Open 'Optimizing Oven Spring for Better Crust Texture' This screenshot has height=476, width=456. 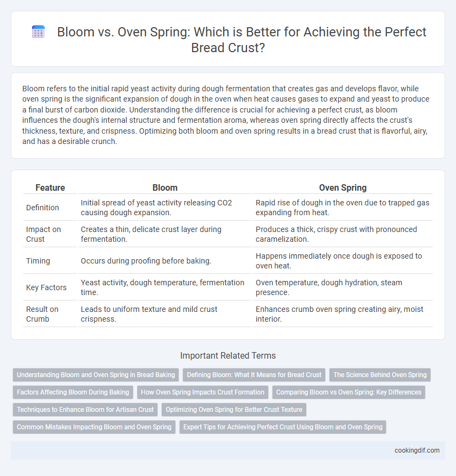(x=234, y=410)
